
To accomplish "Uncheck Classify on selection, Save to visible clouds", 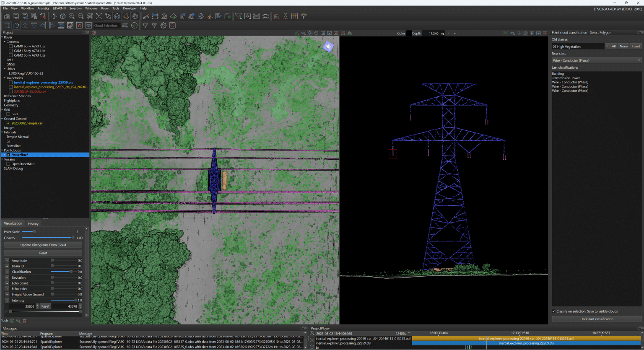I will click(554, 311).
